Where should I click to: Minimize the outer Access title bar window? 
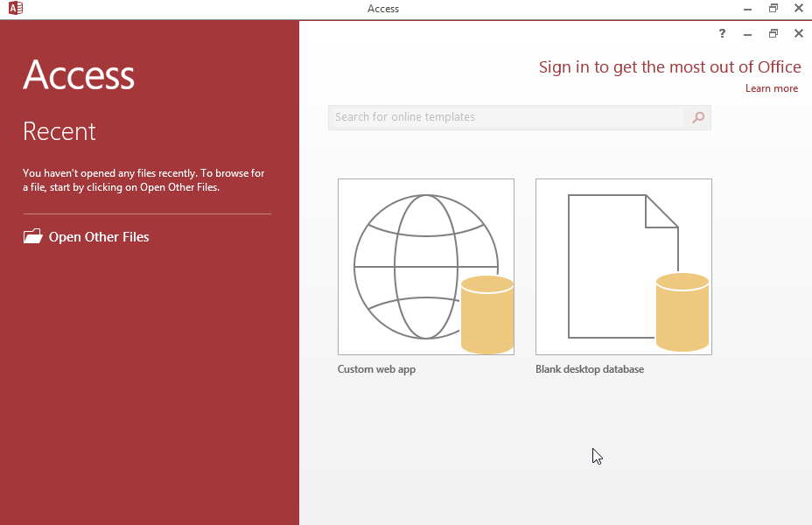tap(747, 8)
